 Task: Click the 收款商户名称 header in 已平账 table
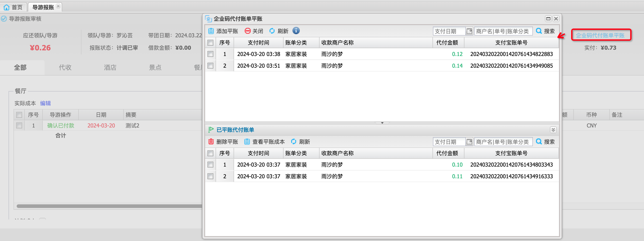pyautogui.click(x=376, y=153)
